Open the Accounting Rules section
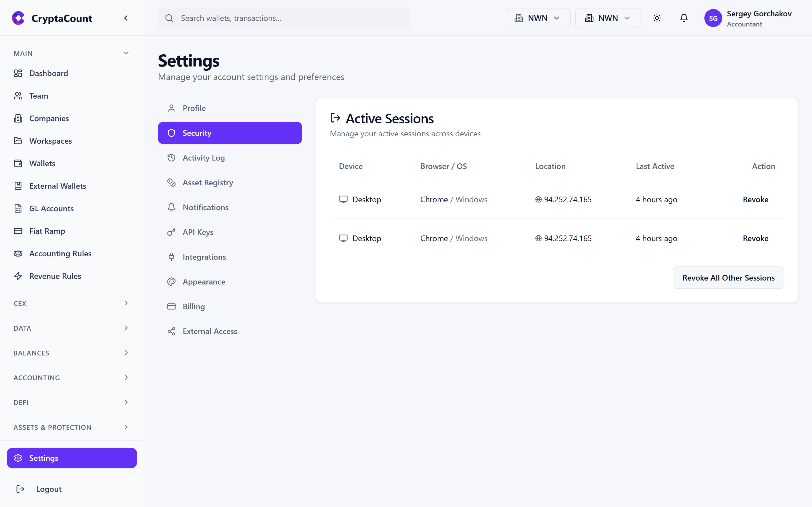The height and width of the screenshot is (507, 812). [x=60, y=253]
